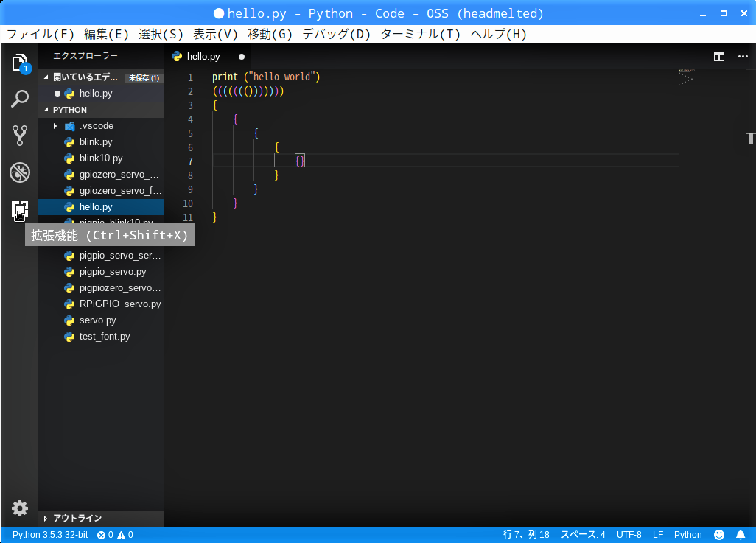Open the Debug view icon
Image resolution: width=756 pixels, height=543 pixels.
[x=20, y=173]
